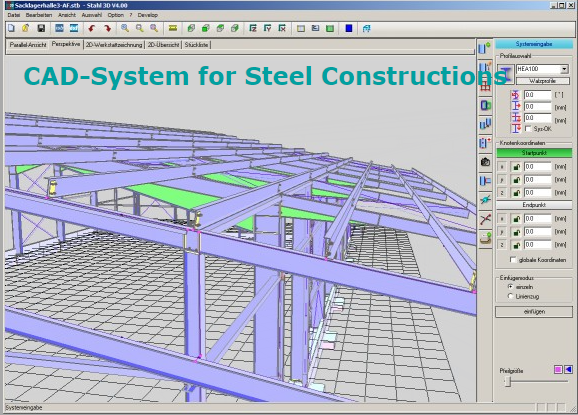
Task: Switch to the X-axis view icon
Action: point(282,28)
